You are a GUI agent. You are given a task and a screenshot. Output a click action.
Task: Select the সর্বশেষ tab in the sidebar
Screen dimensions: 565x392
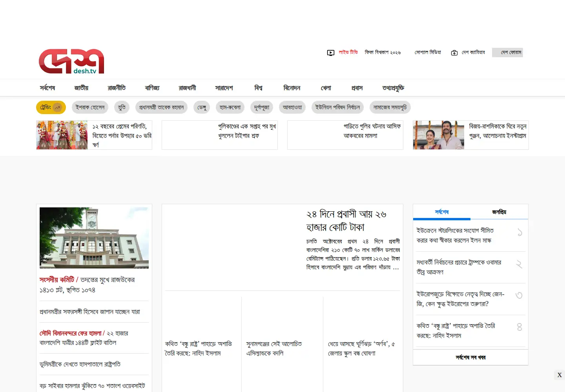tap(442, 212)
